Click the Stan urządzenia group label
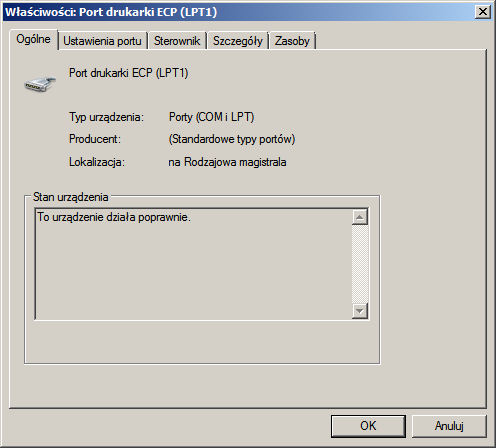The height and width of the screenshot is (448, 496). (71, 197)
